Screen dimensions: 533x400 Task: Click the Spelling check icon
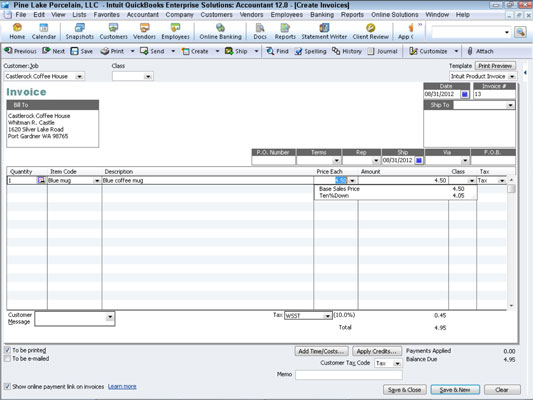pyautogui.click(x=298, y=51)
